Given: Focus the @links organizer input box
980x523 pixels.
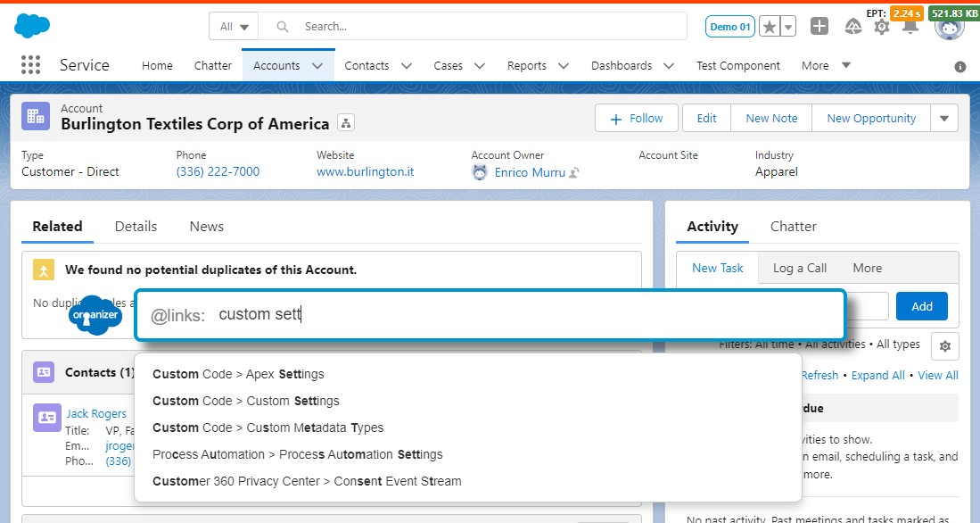Looking at the screenshot, I should (490, 315).
